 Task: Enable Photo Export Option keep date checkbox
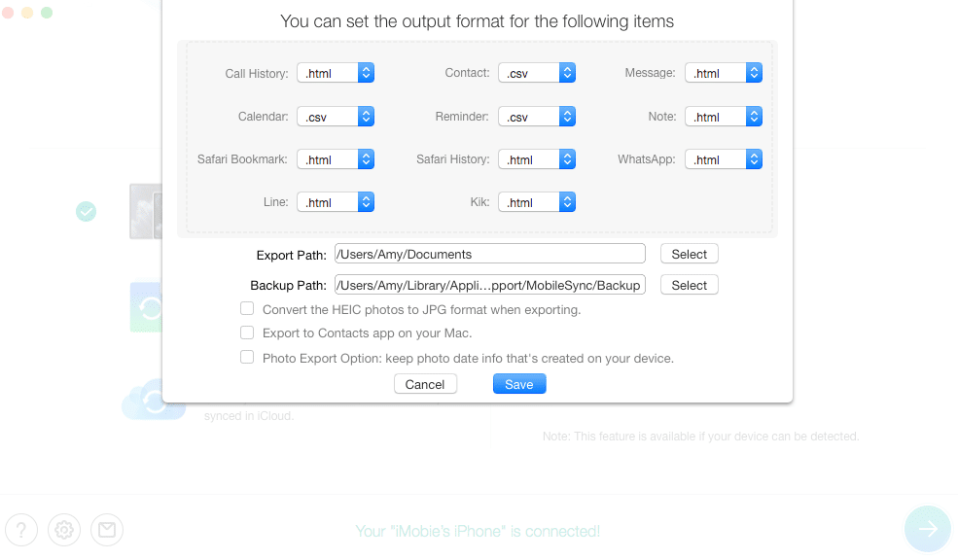(x=247, y=357)
